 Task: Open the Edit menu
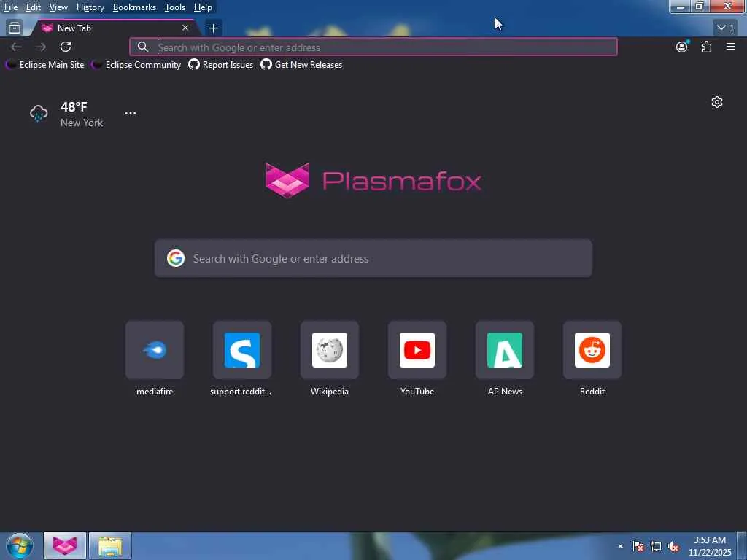(x=33, y=7)
